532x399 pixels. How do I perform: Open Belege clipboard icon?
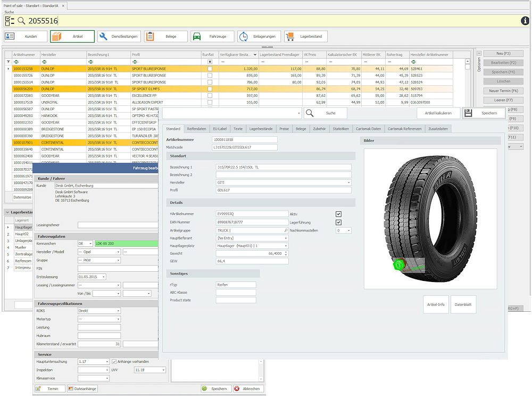click(150, 36)
